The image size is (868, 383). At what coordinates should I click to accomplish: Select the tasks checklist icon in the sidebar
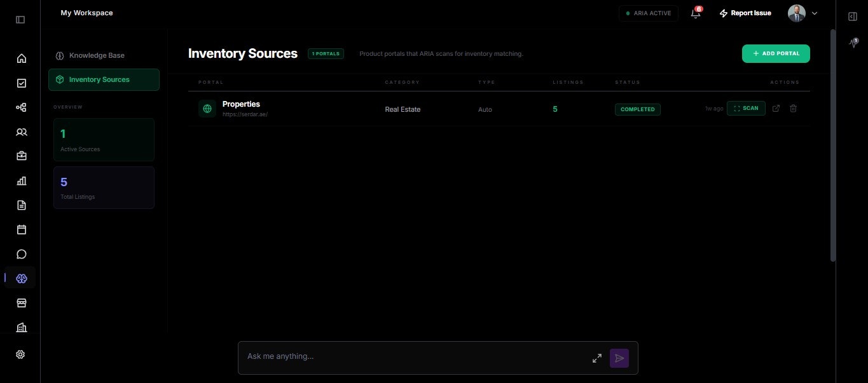coord(21,83)
